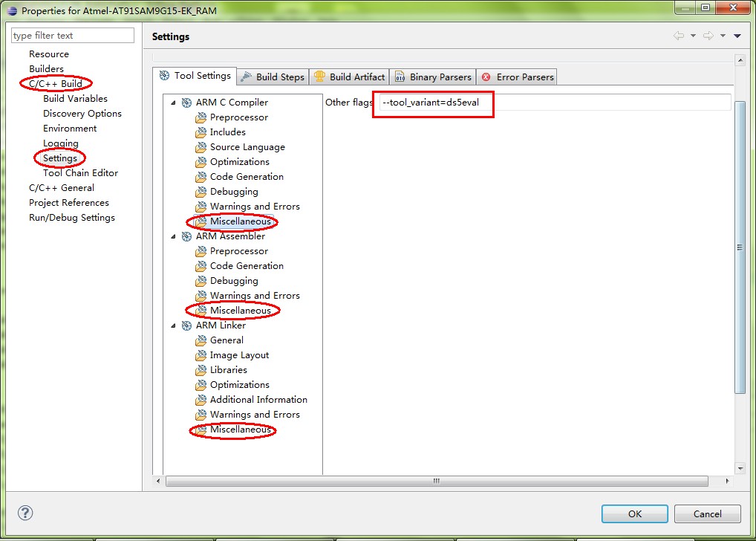
Task: Select Debugging under ARM Assembler
Action: tap(234, 282)
